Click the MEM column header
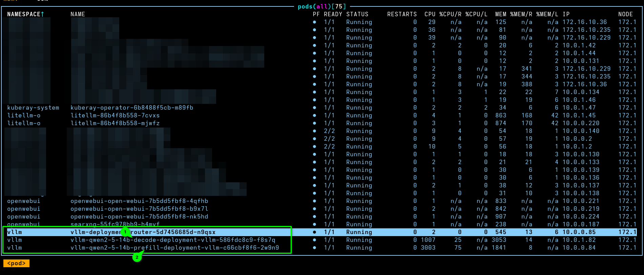This screenshot has height=275, width=644. point(501,14)
